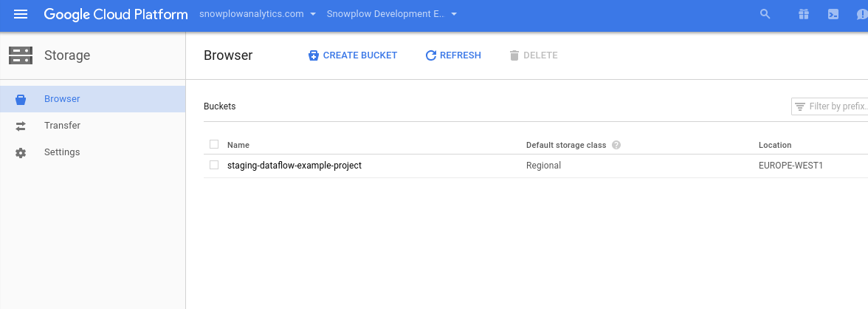Viewport: 868px width, 309px height.
Task: Click the bucket icon beside Browser
Action: click(21, 99)
